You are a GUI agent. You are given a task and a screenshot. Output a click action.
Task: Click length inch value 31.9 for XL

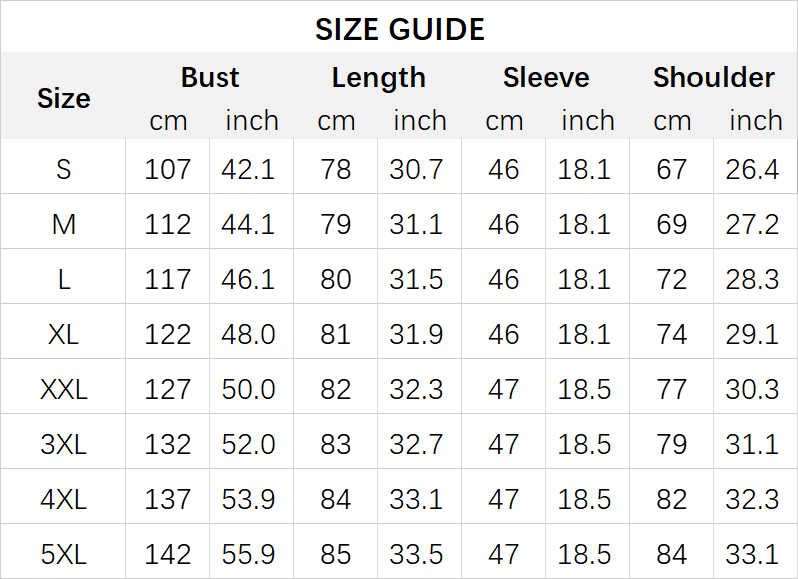(416, 334)
